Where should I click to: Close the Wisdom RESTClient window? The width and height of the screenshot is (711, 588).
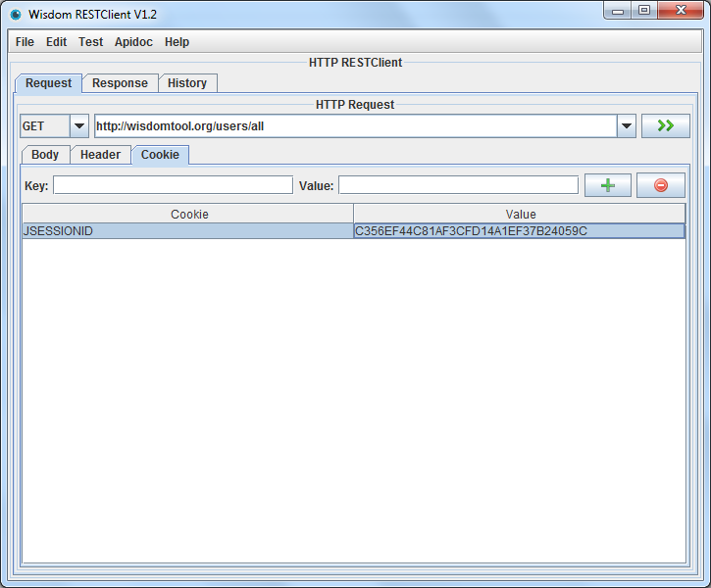pos(681,11)
